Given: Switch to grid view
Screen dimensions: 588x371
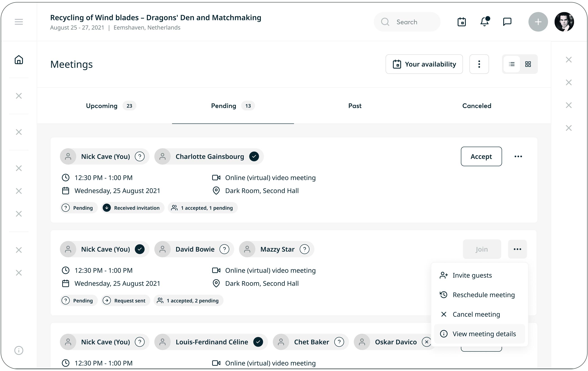Looking at the screenshot, I should coord(528,64).
